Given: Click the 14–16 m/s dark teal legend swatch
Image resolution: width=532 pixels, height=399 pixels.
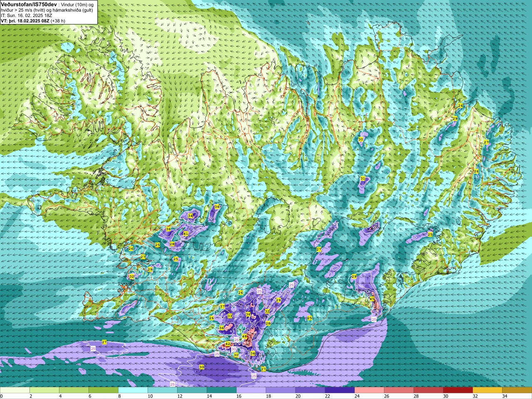Looking at the screenshot, I should [x=222, y=390].
